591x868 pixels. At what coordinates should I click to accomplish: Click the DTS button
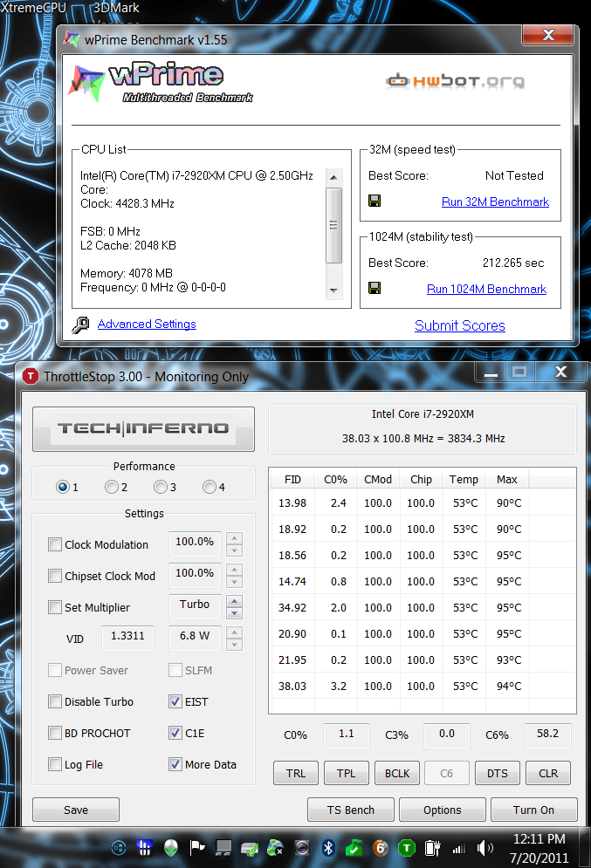click(x=498, y=773)
